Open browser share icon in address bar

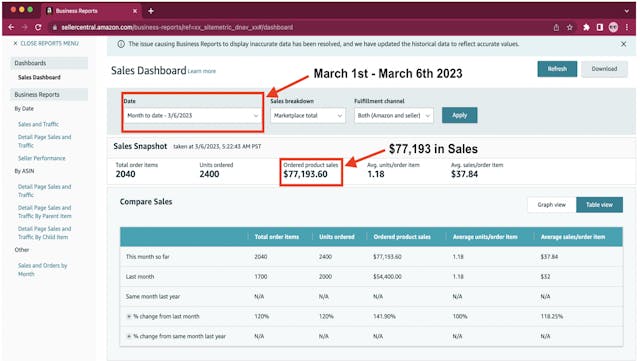[556, 27]
